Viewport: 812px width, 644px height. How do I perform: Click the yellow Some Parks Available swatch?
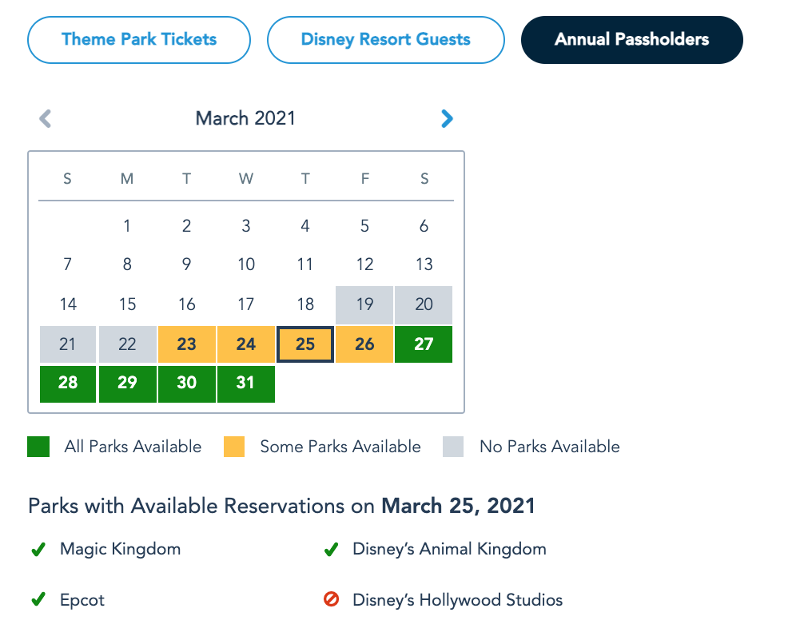[x=234, y=447]
